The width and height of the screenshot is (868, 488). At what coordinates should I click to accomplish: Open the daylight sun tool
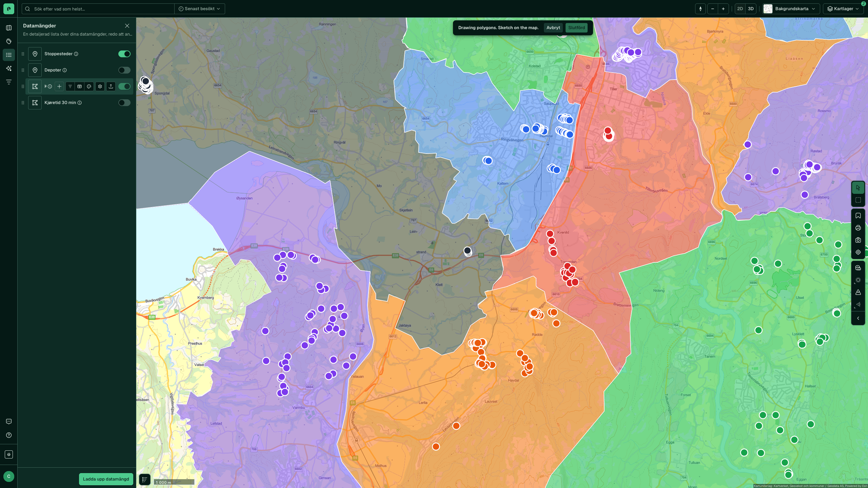click(x=858, y=280)
